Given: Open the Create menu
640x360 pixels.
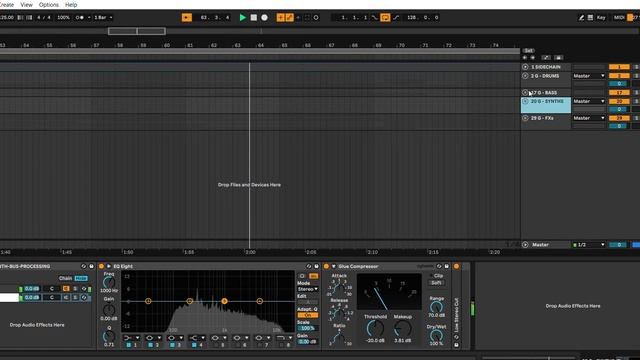Looking at the screenshot, I should 7,5.
